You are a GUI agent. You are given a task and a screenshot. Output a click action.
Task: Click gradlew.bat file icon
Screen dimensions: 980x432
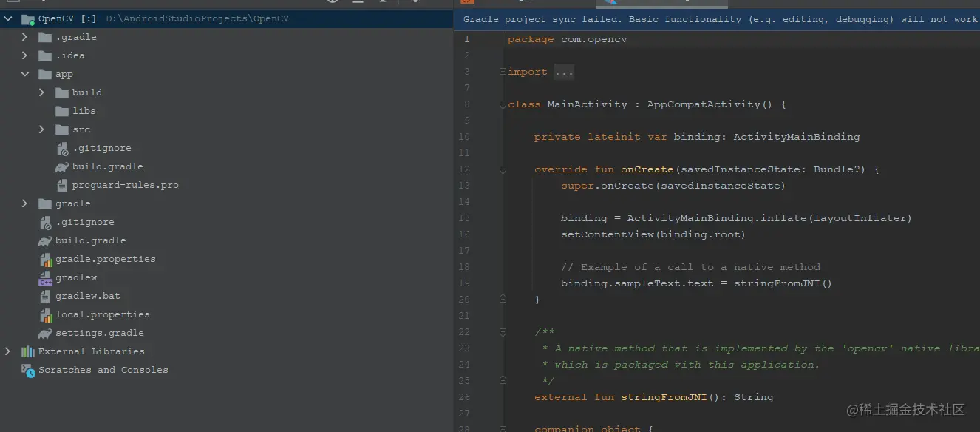tap(45, 296)
